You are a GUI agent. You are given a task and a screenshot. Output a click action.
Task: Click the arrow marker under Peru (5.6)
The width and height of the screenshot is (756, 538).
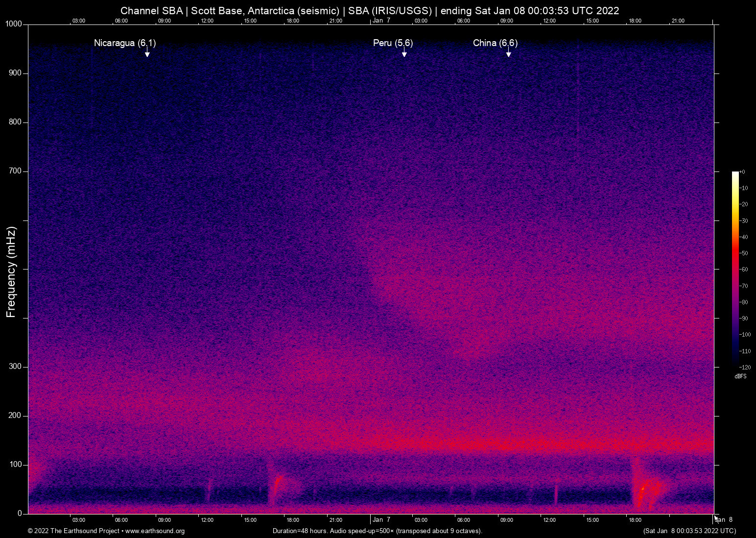click(x=404, y=53)
